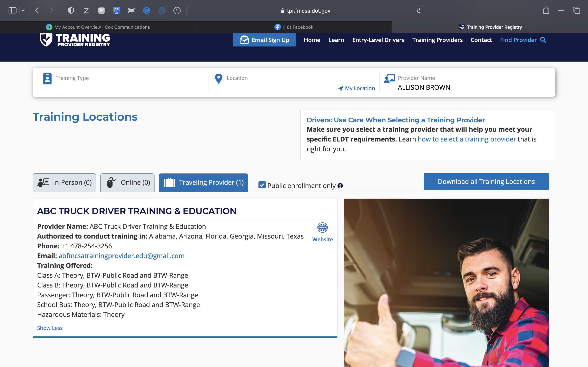Image resolution: width=588 pixels, height=367 pixels.
Task: Open the tab overview icon
Action: (x=576, y=10)
